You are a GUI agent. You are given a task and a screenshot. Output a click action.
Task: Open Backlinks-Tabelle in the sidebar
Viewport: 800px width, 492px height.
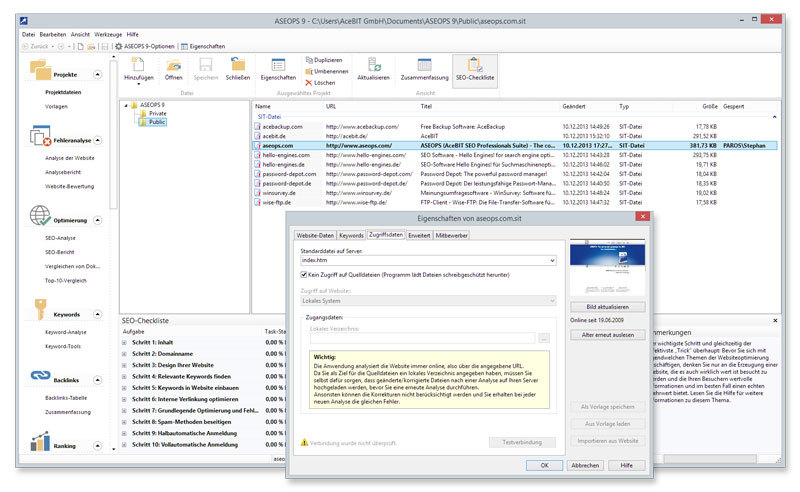(66, 398)
